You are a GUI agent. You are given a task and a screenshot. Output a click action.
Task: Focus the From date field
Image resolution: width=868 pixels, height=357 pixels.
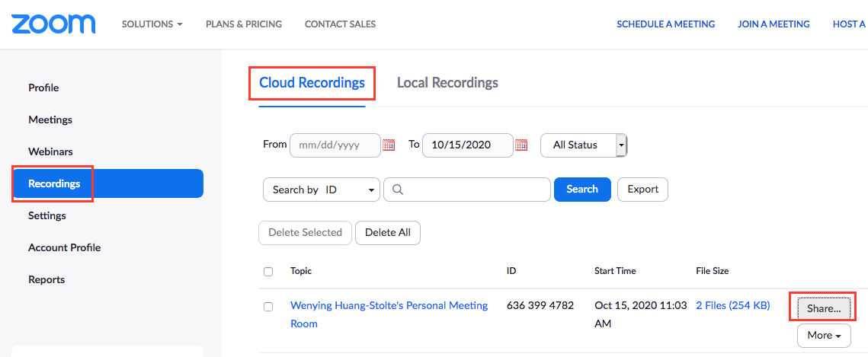click(335, 145)
